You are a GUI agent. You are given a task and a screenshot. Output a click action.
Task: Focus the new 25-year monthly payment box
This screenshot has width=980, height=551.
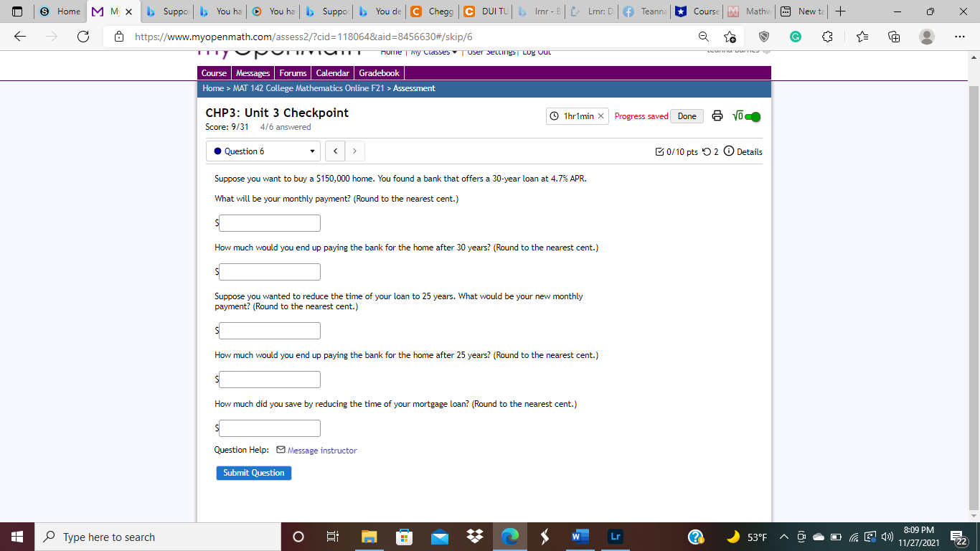pos(270,331)
